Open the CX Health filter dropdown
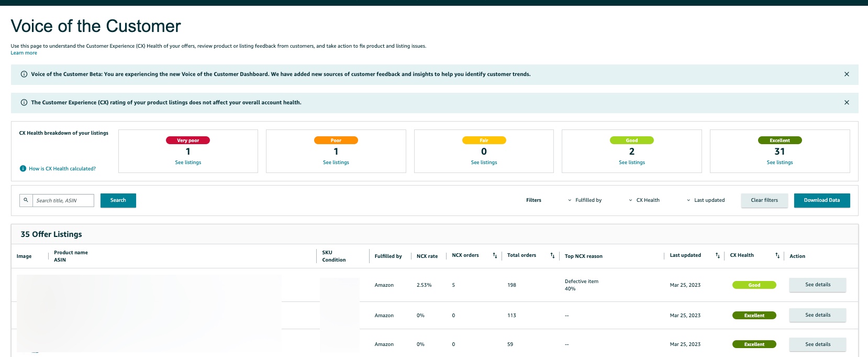The height and width of the screenshot is (357, 868). click(x=644, y=200)
